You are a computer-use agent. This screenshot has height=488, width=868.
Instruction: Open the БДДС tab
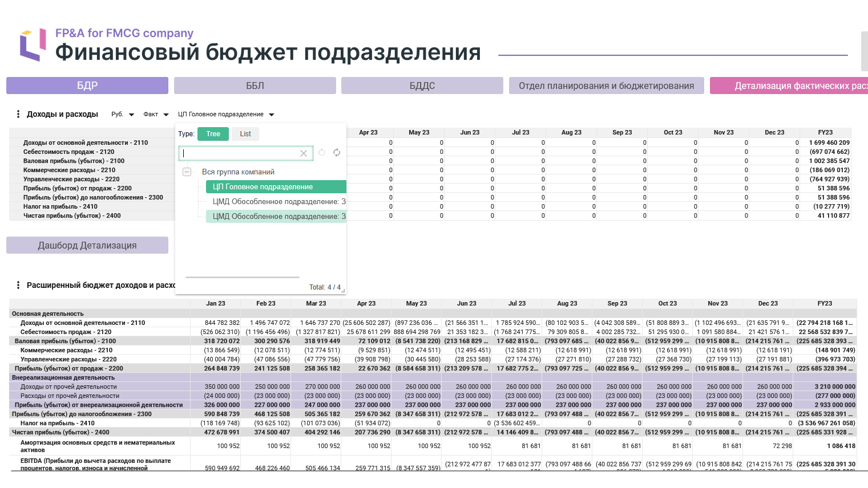[422, 86]
